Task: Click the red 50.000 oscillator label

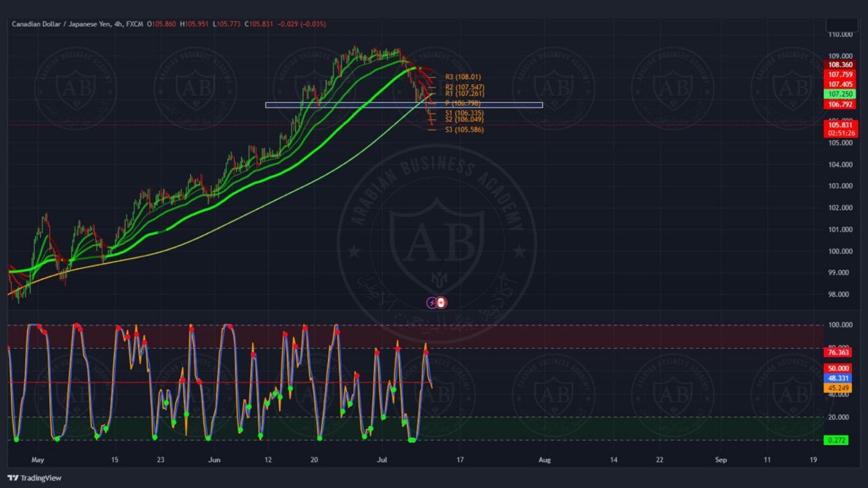Action: (x=838, y=368)
